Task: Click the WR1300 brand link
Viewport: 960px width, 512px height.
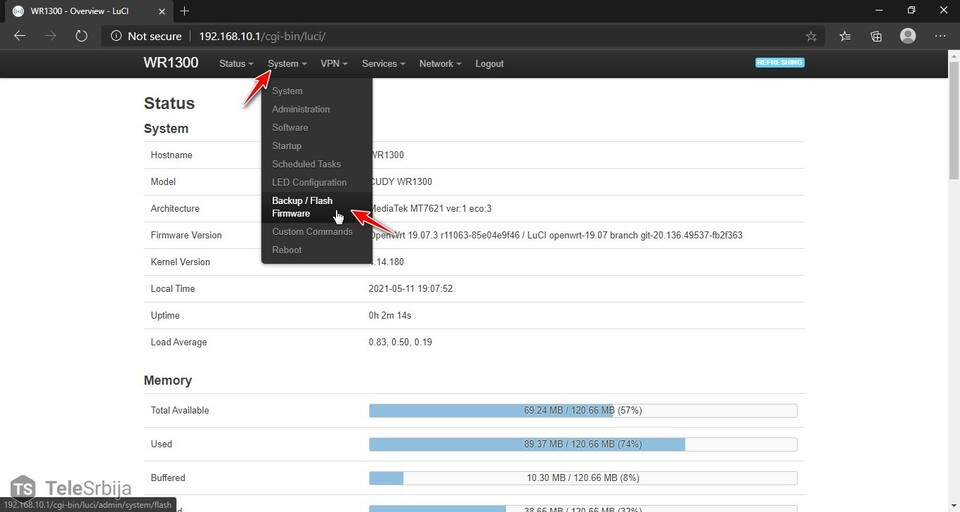Action: tap(171, 63)
